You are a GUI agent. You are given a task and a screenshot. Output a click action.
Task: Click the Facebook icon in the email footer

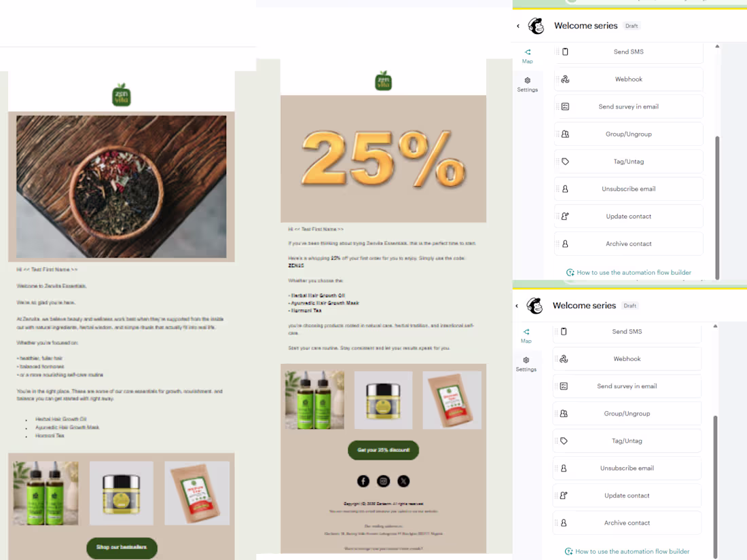(363, 481)
